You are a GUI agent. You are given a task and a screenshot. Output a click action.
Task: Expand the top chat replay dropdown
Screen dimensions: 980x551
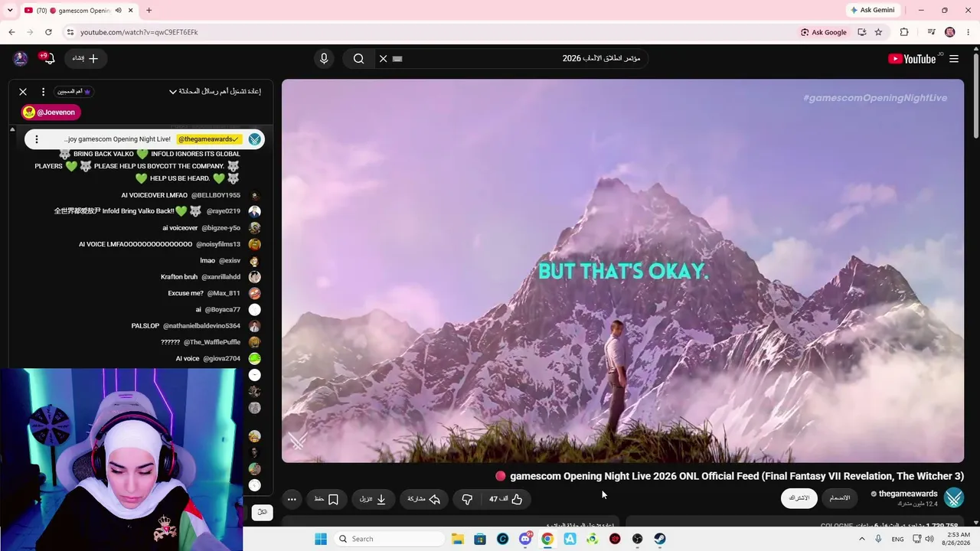pyautogui.click(x=215, y=92)
